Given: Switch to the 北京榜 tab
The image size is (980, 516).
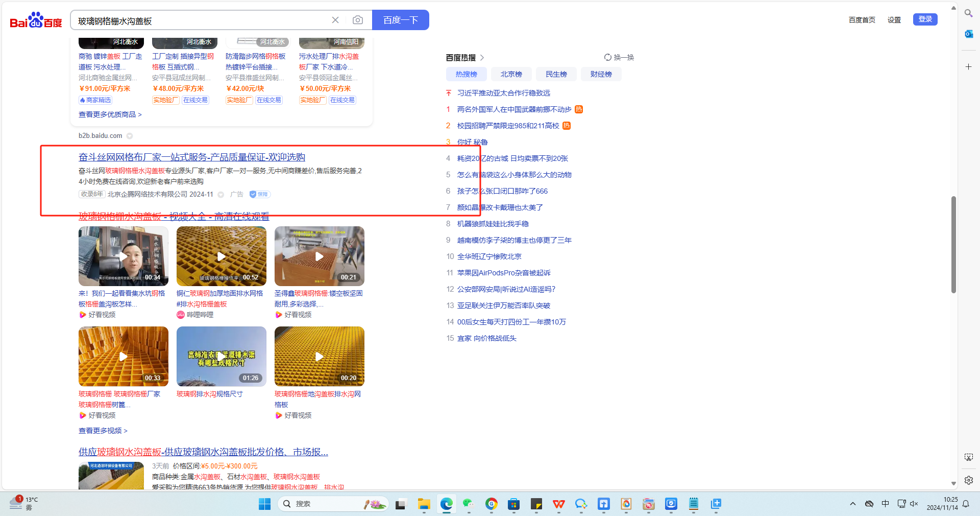Looking at the screenshot, I should [x=511, y=74].
